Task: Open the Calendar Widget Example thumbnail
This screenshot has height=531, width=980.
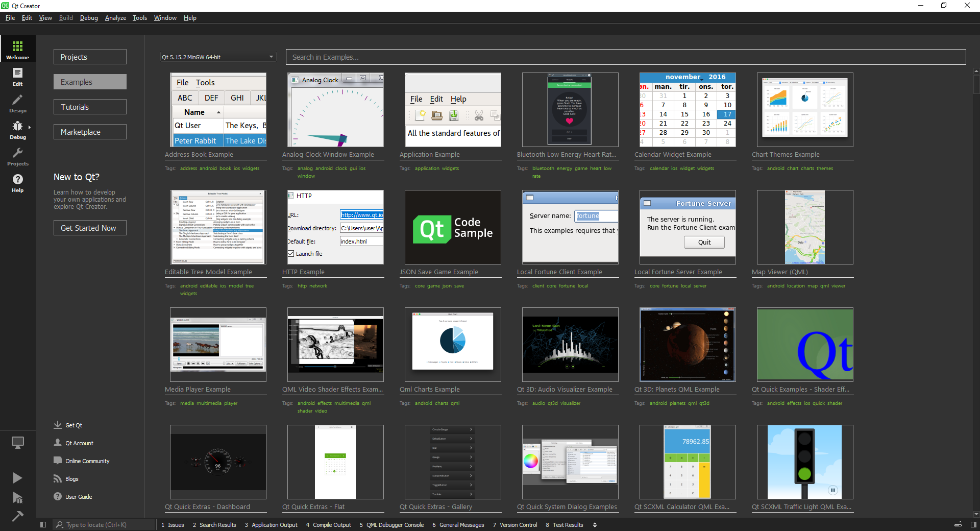Action: tap(688, 110)
